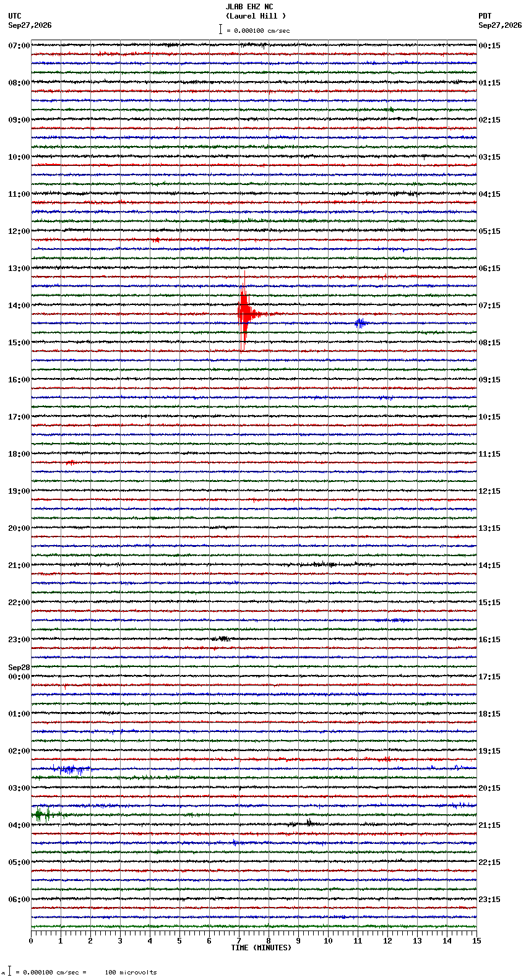This screenshot has height=980, width=526.
Task: Click the green burst at start of 03:45 trace
Action: pos(42,815)
